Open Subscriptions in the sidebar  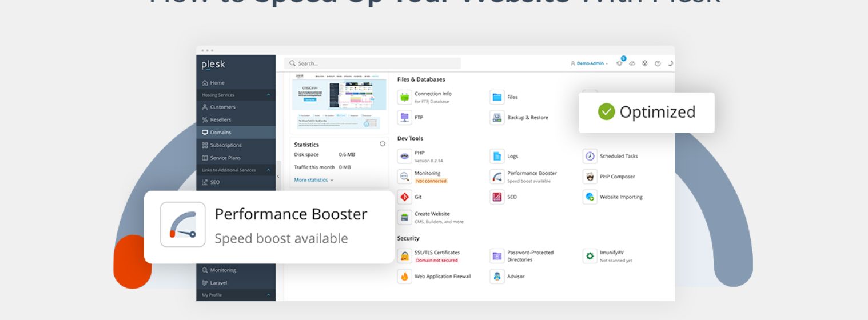pyautogui.click(x=236, y=145)
